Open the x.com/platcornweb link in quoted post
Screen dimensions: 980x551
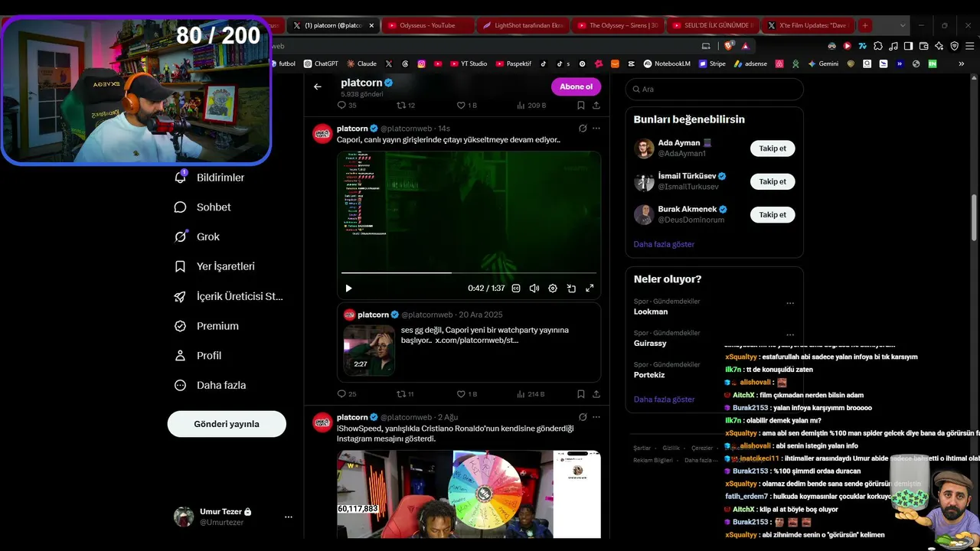(x=477, y=340)
